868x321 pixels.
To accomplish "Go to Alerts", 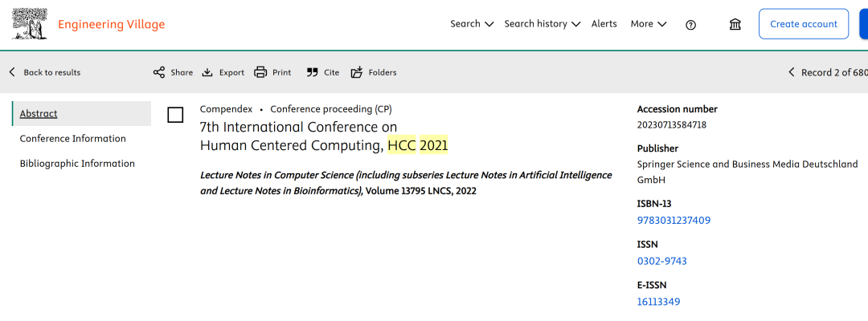I will [x=604, y=24].
